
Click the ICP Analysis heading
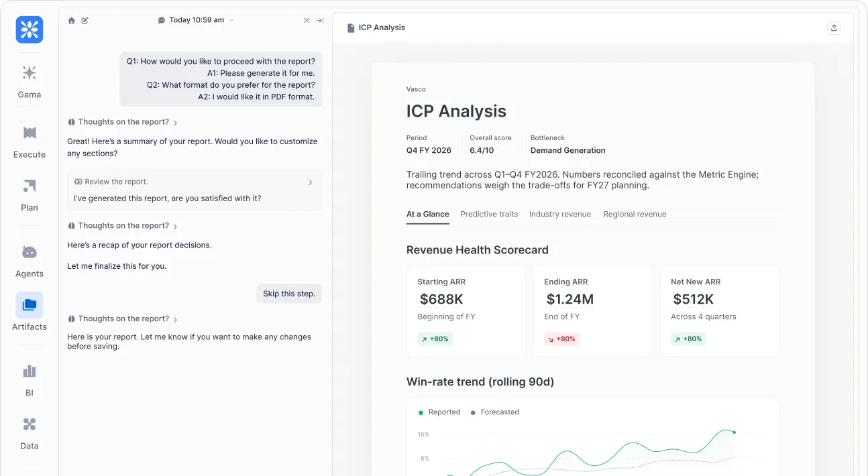[x=456, y=111]
